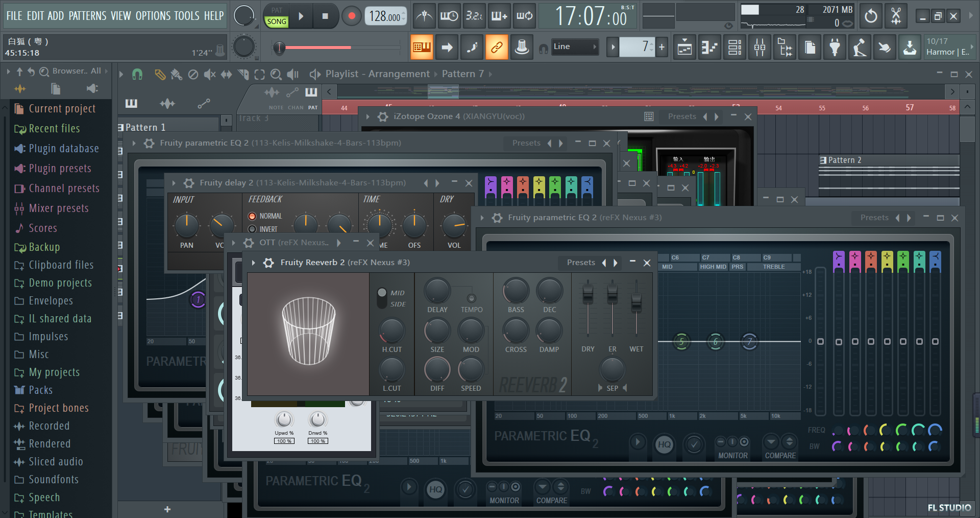Open the PATTERNS menu
The image size is (980, 518).
88,16
